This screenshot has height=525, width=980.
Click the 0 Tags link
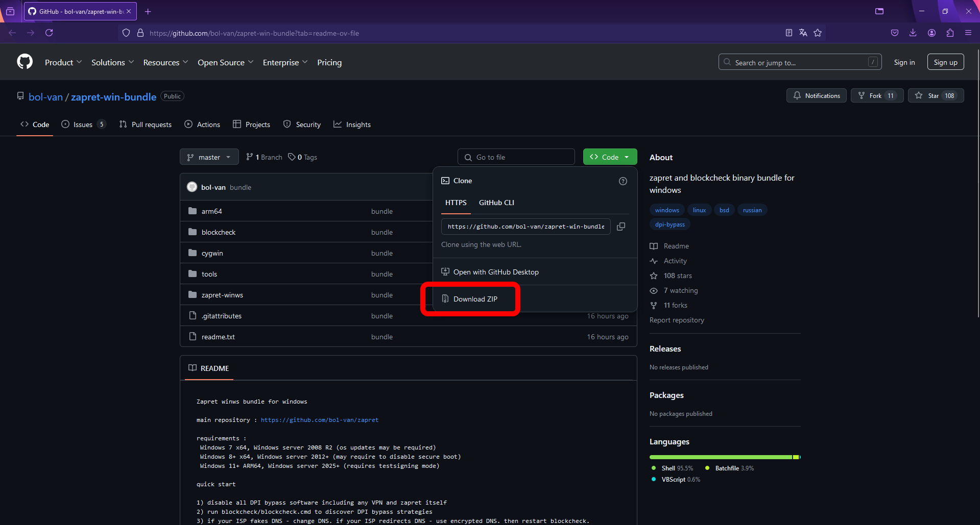pos(303,157)
